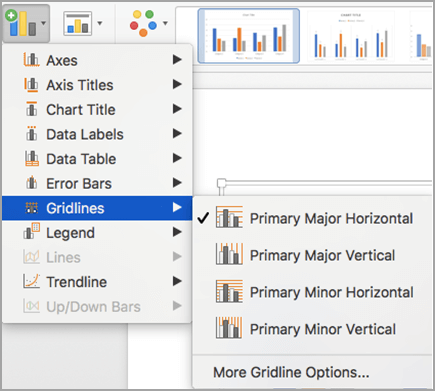Open the Error Bars submenu

97,184
